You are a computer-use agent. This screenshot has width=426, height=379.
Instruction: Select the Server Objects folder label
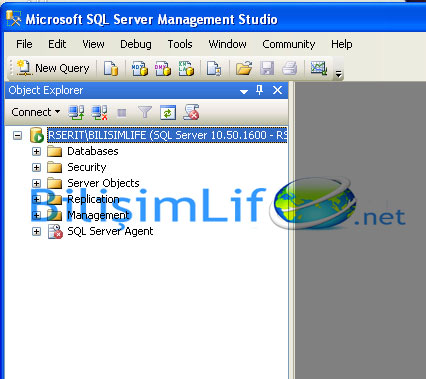(x=103, y=183)
